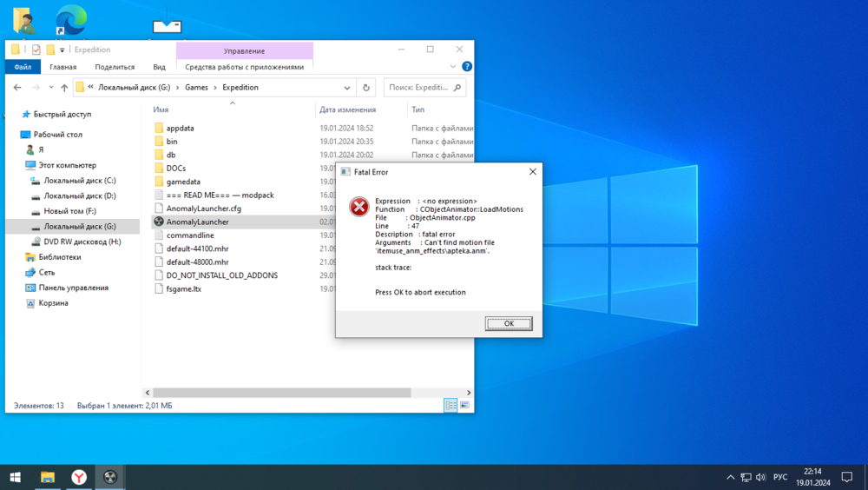Click the AnomalyLauncher radiation icon in file list
868x490 pixels.
pos(159,222)
